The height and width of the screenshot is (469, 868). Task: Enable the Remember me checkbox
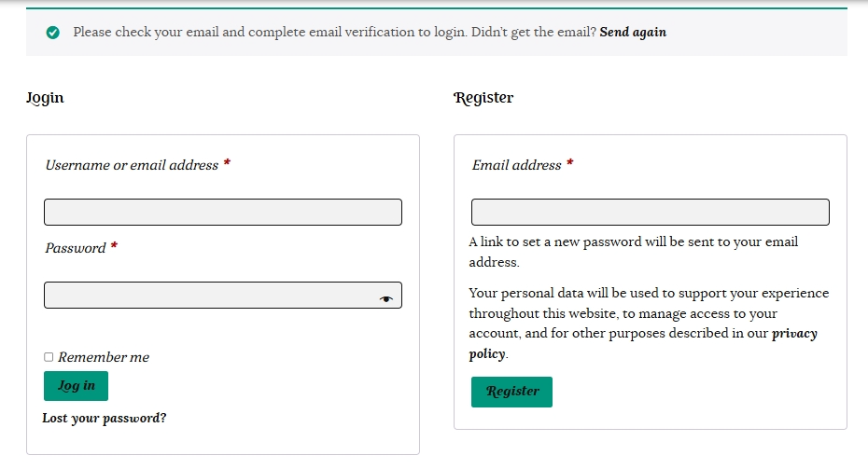49,357
